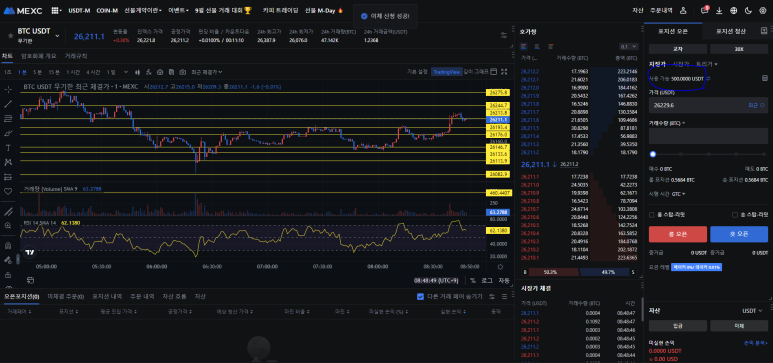Image resolution: width=773 pixels, height=363 pixels.
Task: Open chart settings gear below price axis
Action: tap(500, 267)
